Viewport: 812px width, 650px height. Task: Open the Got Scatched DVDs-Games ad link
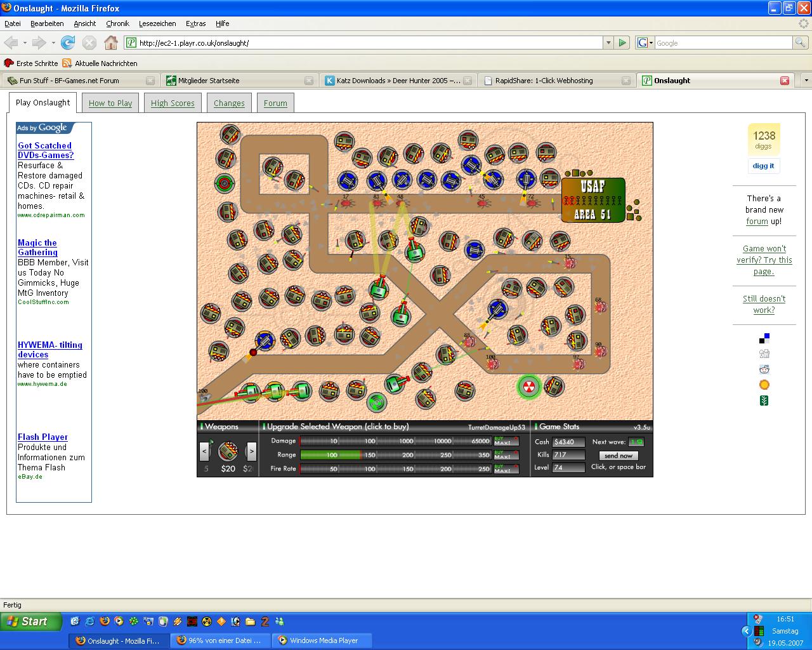(x=46, y=150)
